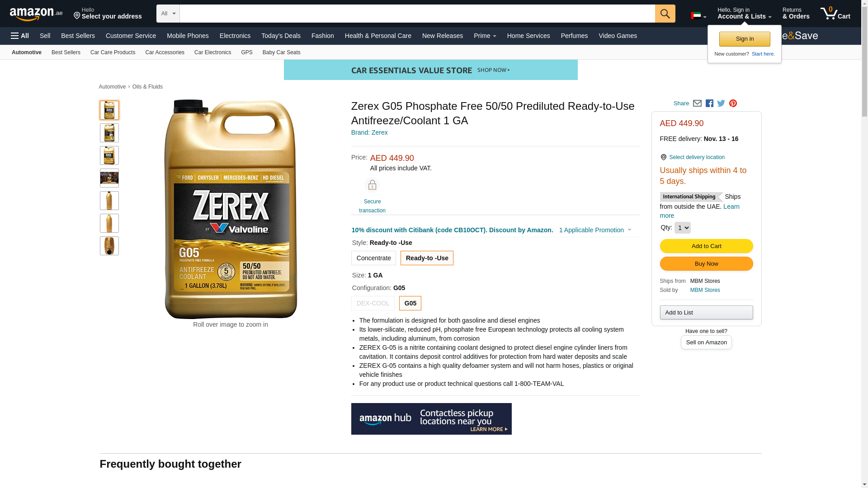The image size is (868, 488).
Task: Share product on Twitter
Action: point(721,103)
